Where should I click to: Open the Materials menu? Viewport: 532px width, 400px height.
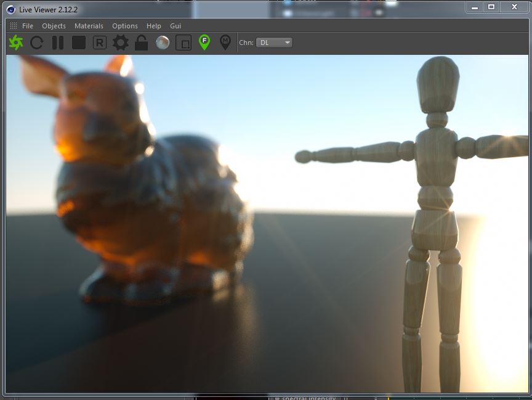(89, 26)
